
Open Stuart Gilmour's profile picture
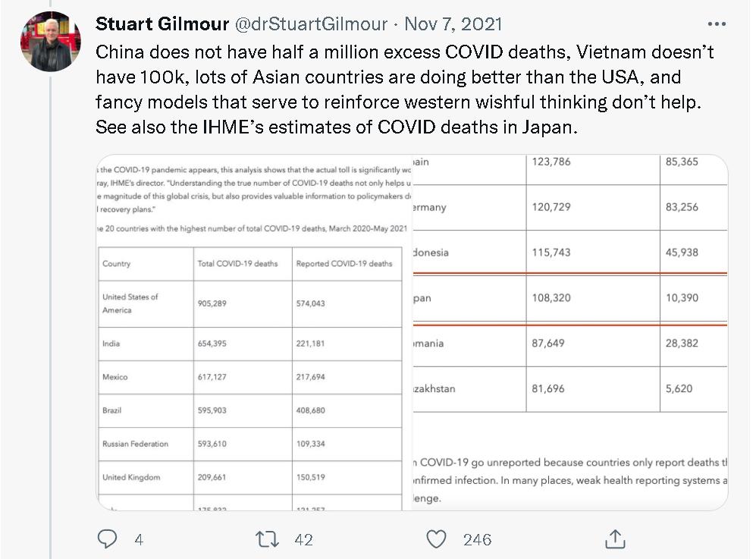click(51, 42)
